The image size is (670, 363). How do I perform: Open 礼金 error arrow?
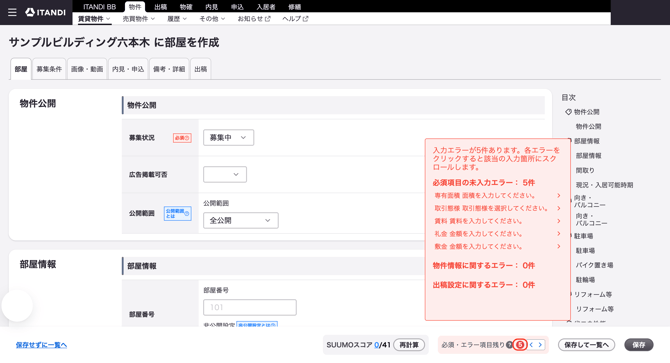point(558,234)
